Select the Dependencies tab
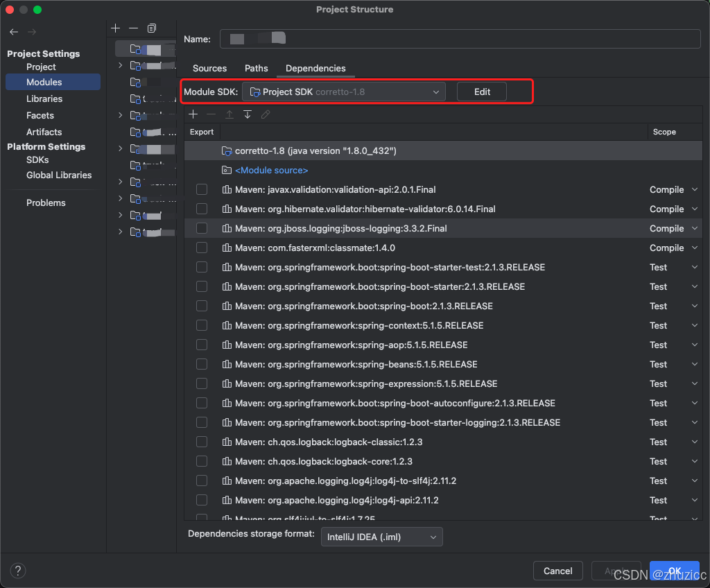This screenshot has width=710, height=588. tap(315, 68)
